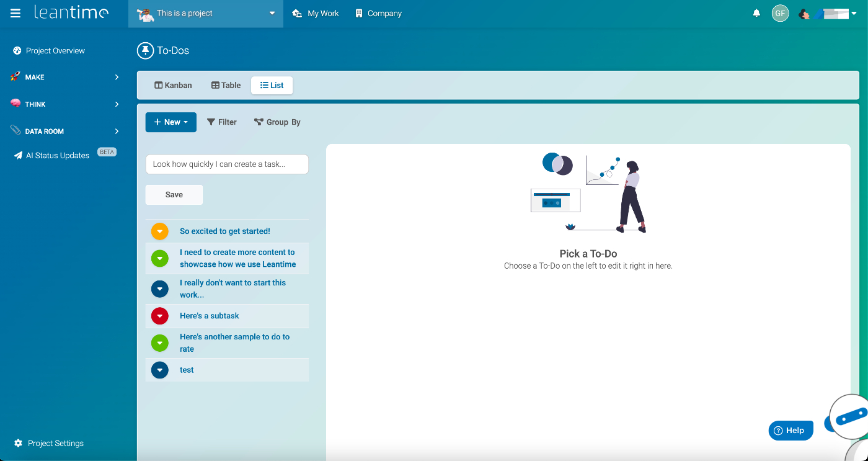
Task: Click the Save button
Action: coord(174,195)
